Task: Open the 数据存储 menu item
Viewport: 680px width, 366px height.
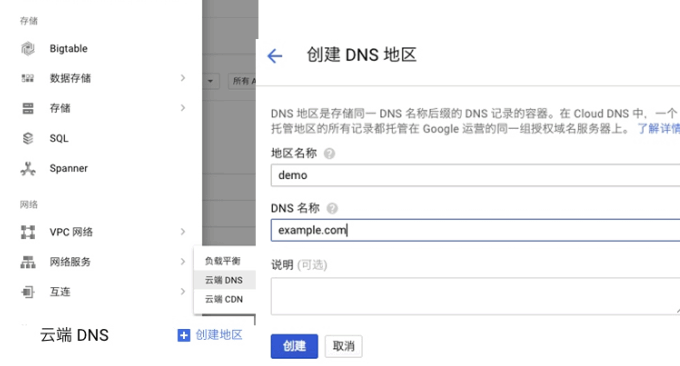Action: [70, 78]
